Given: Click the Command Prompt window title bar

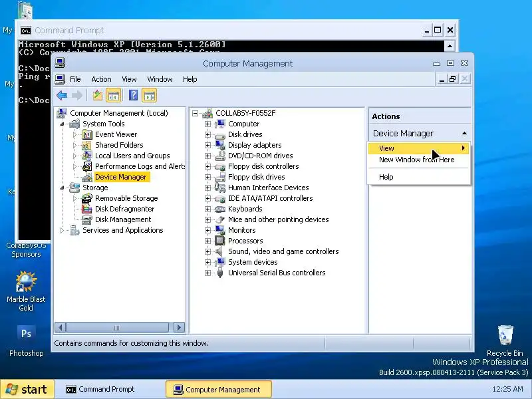Looking at the screenshot, I should 221,30.
